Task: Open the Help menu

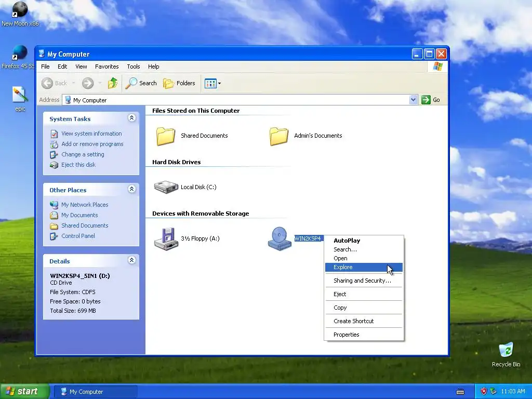Action: (153, 66)
